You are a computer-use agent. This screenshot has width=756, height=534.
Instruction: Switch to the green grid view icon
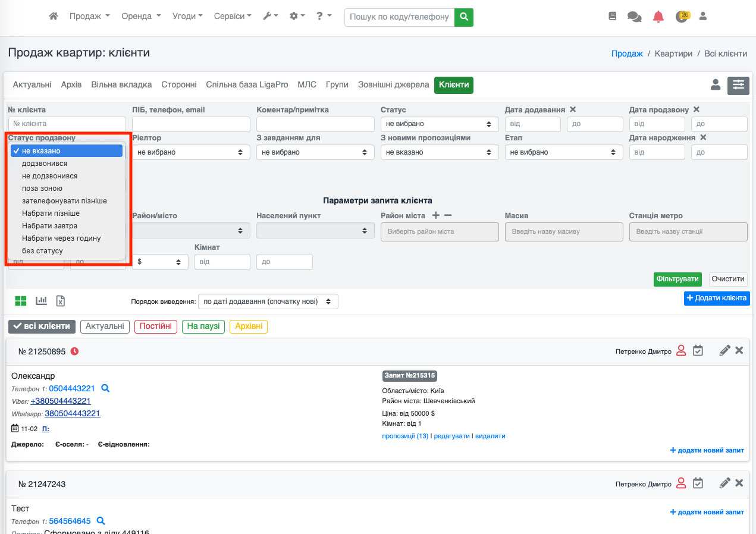21,301
